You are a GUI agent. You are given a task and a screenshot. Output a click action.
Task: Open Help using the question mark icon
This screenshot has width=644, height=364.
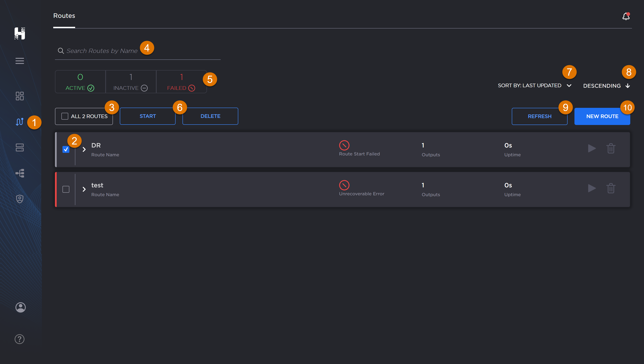tap(20, 339)
